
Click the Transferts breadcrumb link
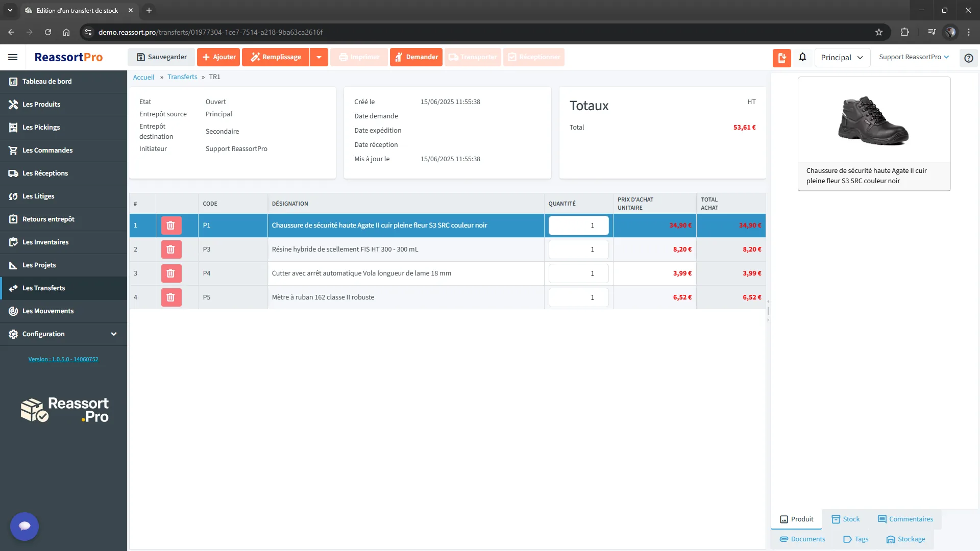pos(182,77)
